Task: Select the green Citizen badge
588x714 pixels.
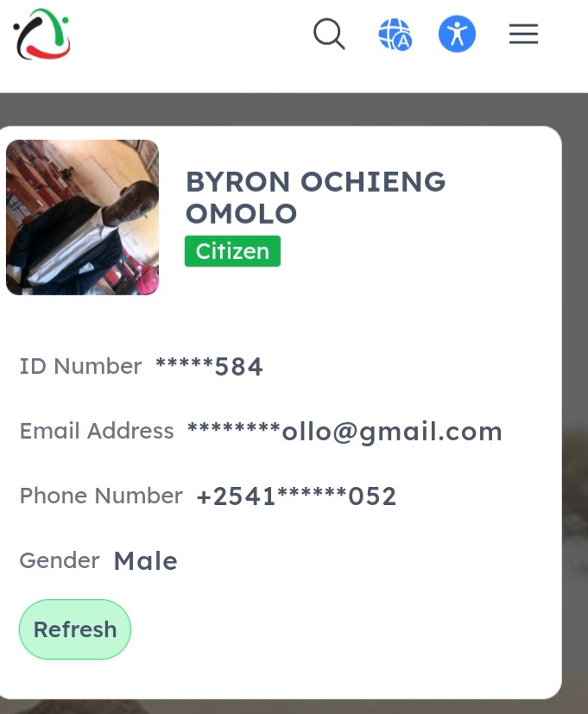Action: click(x=232, y=251)
